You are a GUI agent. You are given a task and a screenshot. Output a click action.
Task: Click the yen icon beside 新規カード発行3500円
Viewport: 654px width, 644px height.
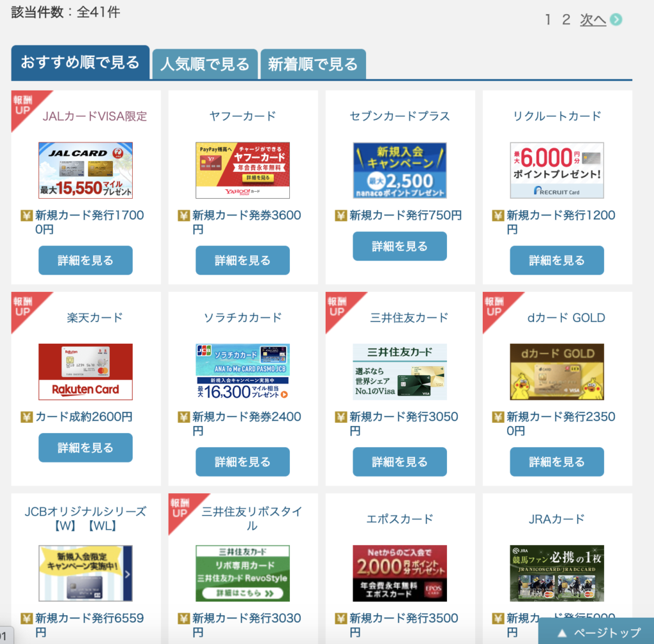341,618
